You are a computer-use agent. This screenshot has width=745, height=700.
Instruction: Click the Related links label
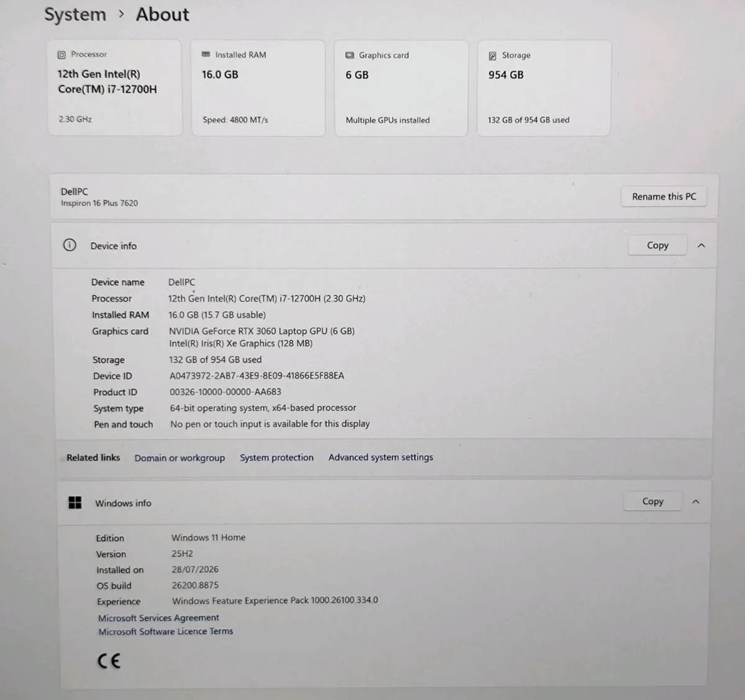pyautogui.click(x=93, y=457)
